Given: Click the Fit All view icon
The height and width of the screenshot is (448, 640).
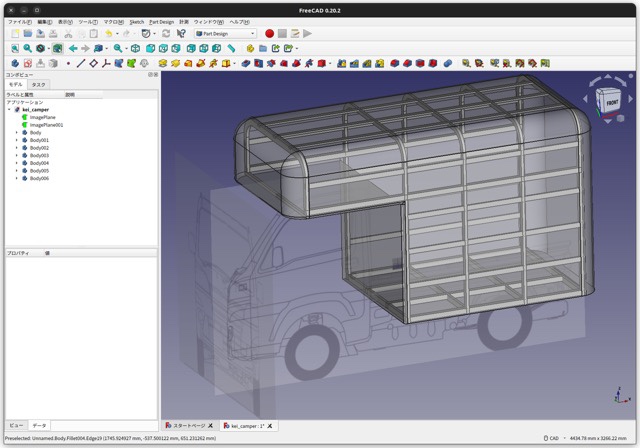Looking at the screenshot, I should [15, 48].
